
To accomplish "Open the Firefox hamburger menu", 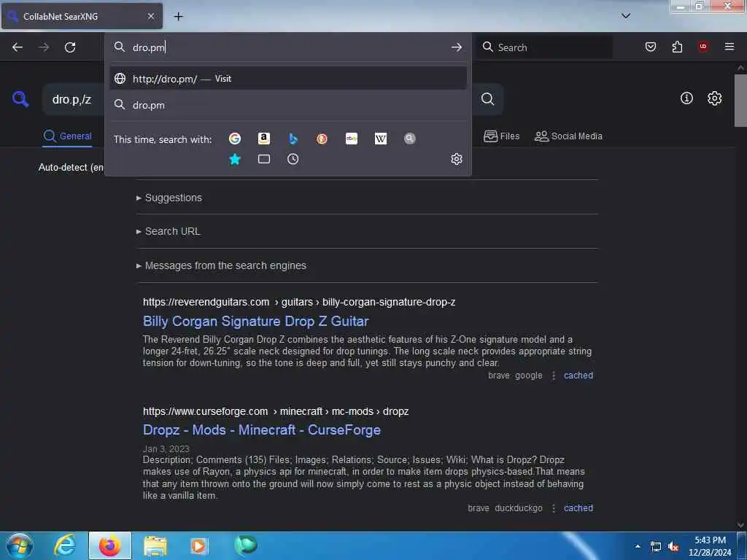I will click(x=729, y=47).
